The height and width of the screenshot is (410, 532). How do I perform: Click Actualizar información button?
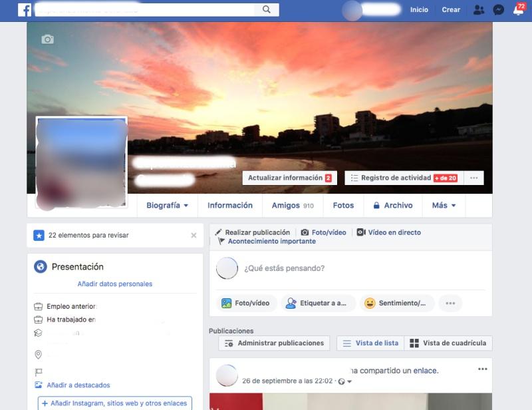(x=289, y=178)
